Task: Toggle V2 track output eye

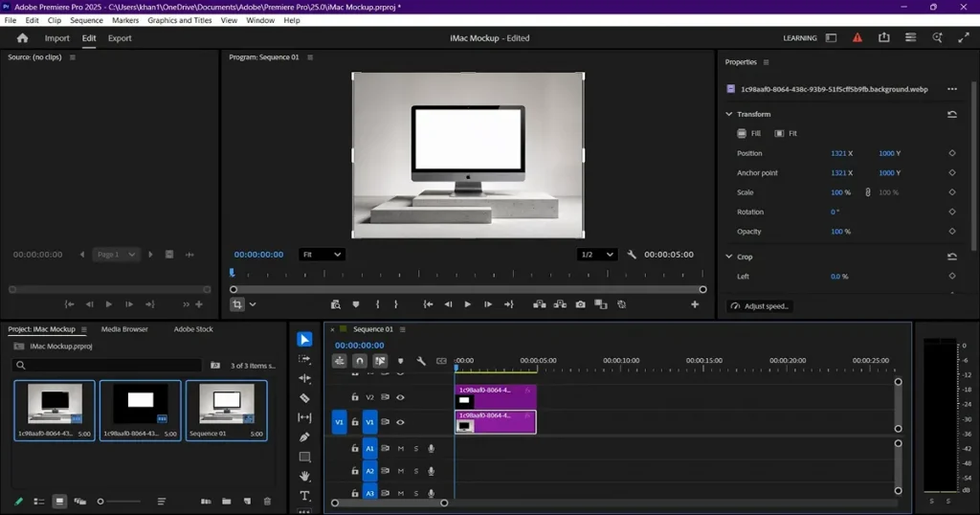Action: coord(400,397)
